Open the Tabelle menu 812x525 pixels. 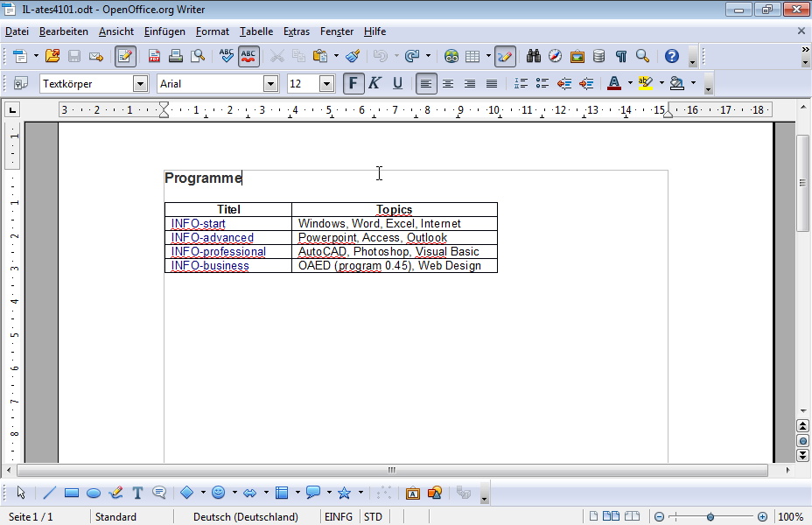click(x=256, y=31)
